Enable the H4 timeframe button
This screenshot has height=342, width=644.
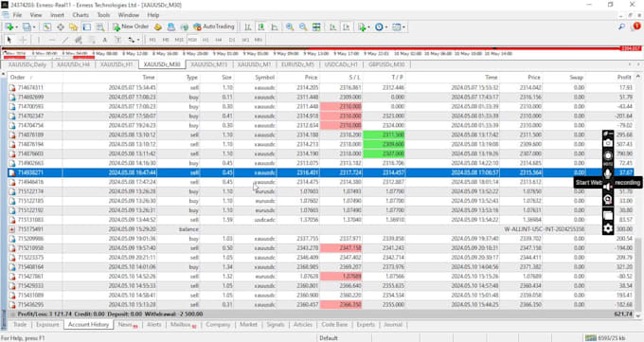pos(219,40)
